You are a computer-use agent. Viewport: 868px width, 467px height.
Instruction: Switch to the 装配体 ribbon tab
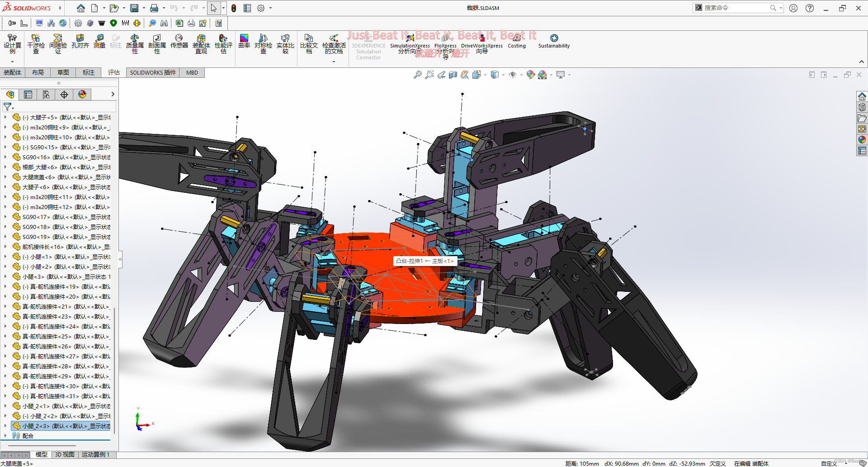[12, 72]
